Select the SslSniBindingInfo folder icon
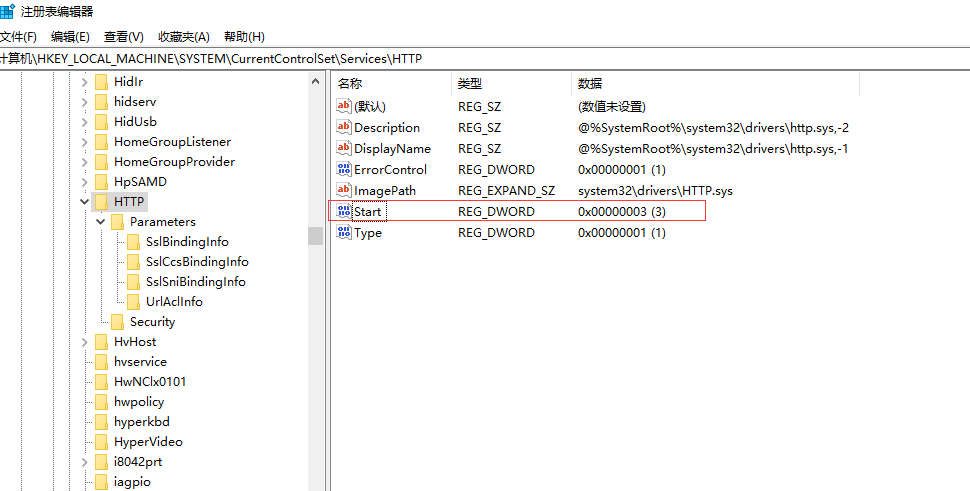The width and height of the screenshot is (970, 491). point(134,282)
